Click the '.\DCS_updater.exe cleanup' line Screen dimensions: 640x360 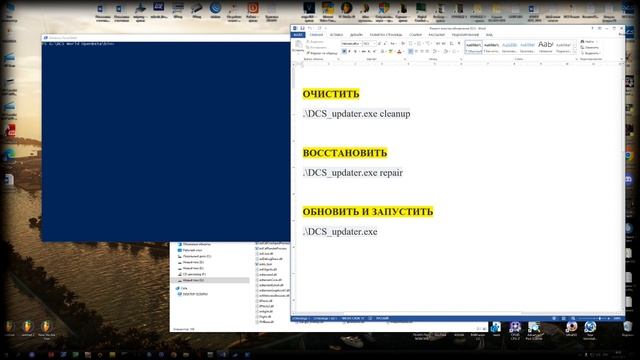[356, 113]
